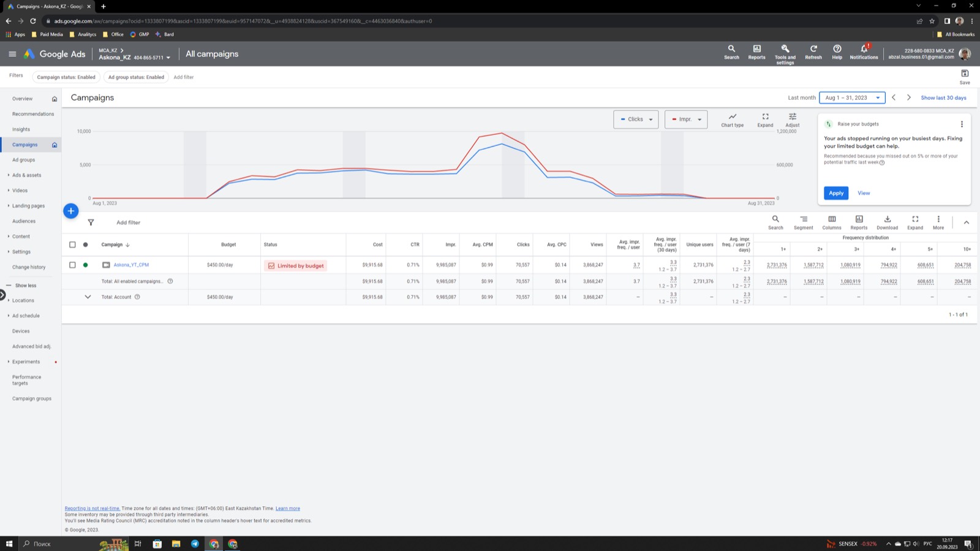
Task: Click the Add filter field above the table
Action: 128,222
